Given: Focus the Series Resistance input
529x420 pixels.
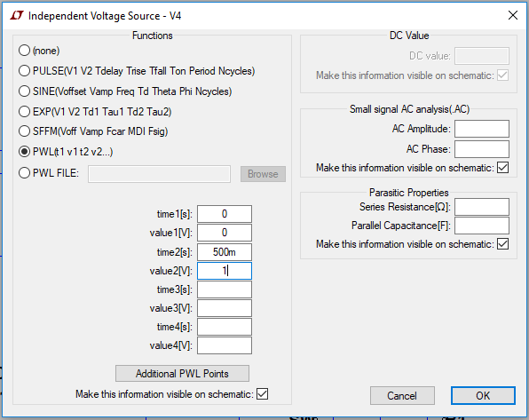Looking at the screenshot, I should (x=482, y=207).
